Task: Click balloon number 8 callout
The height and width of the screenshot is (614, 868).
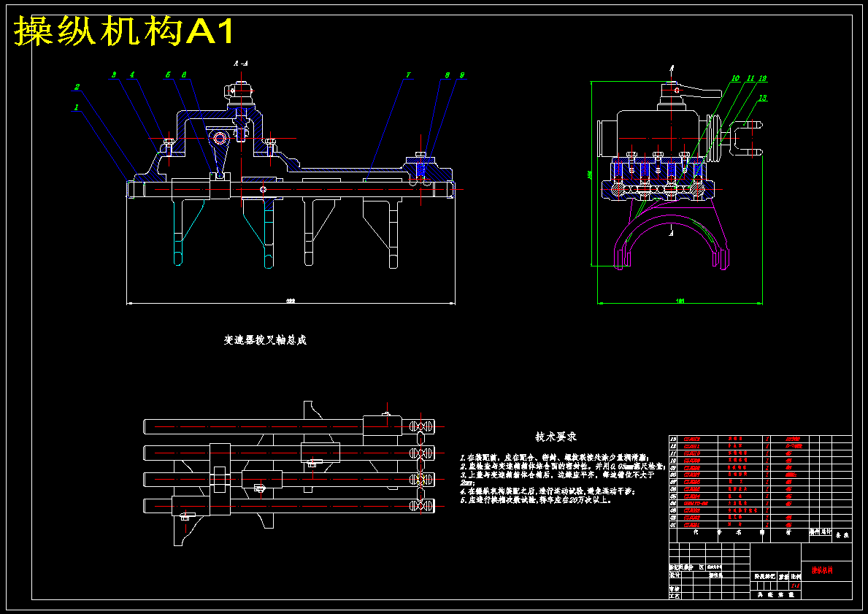Action: pos(447,74)
